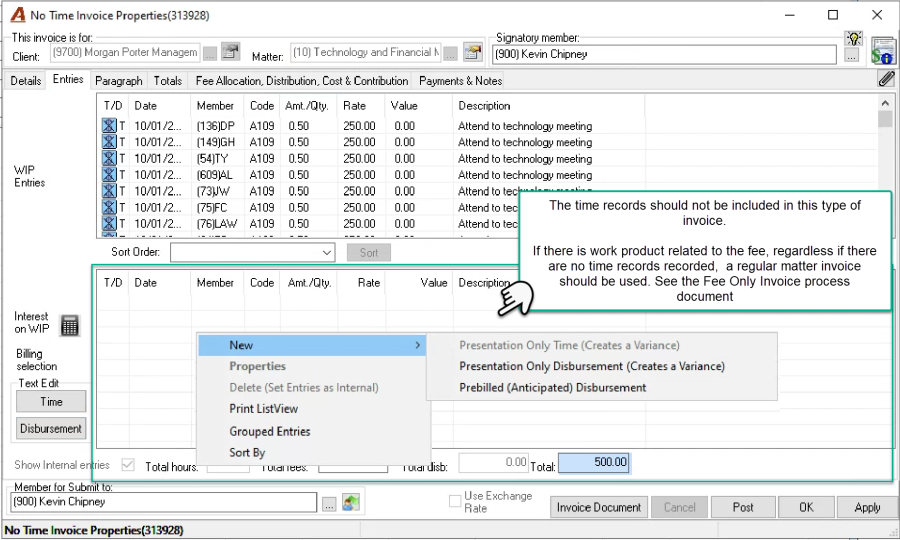Click the OK button
The width and height of the screenshot is (900, 540).
click(806, 507)
